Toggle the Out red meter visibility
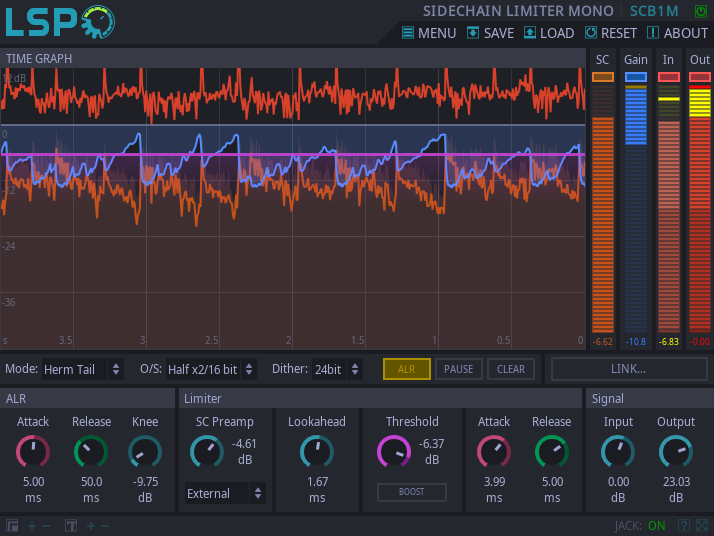This screenshot has width=714, height=536. point(700,77)
